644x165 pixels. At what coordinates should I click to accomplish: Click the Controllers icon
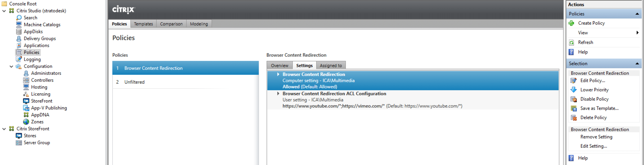(x=26, y=80)
